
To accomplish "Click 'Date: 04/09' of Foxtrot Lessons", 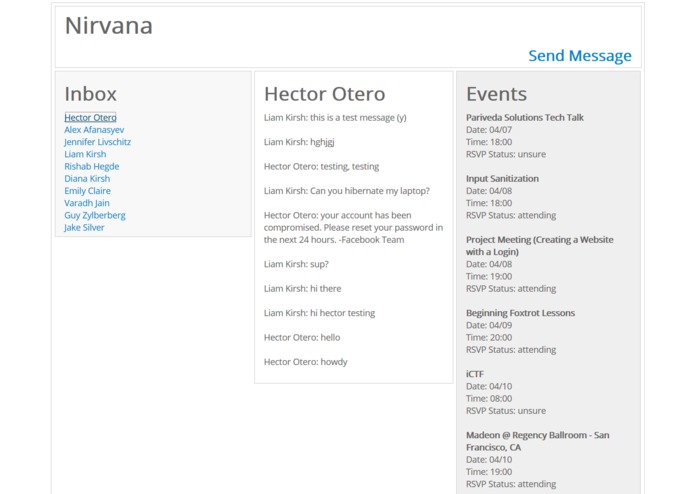I will click(489, 325).
